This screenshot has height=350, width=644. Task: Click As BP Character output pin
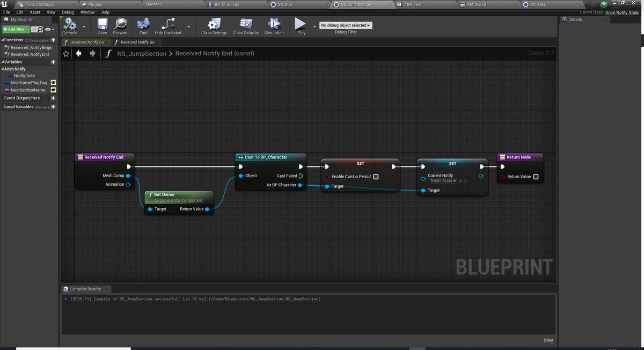[x=301, y=185]
